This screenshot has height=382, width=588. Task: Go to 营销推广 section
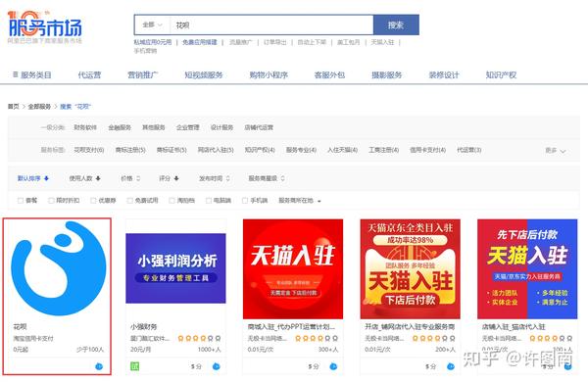(143, 75)
